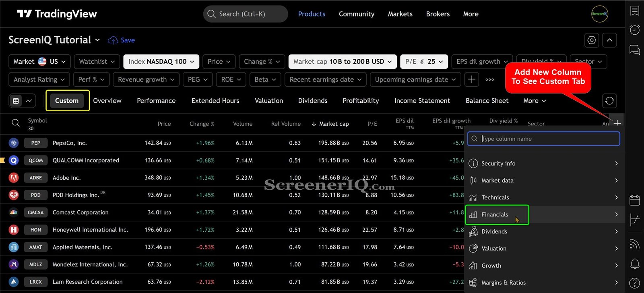The width and height of the screenshot is (644, 293).
Task: Click the Search (Ctrl+K) box
Action: click(246, 14)
